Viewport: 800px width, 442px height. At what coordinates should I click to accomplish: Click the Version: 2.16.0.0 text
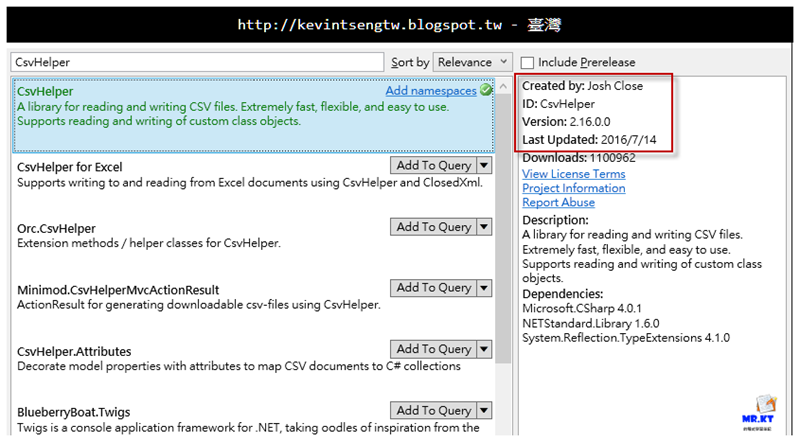point(566,122)
